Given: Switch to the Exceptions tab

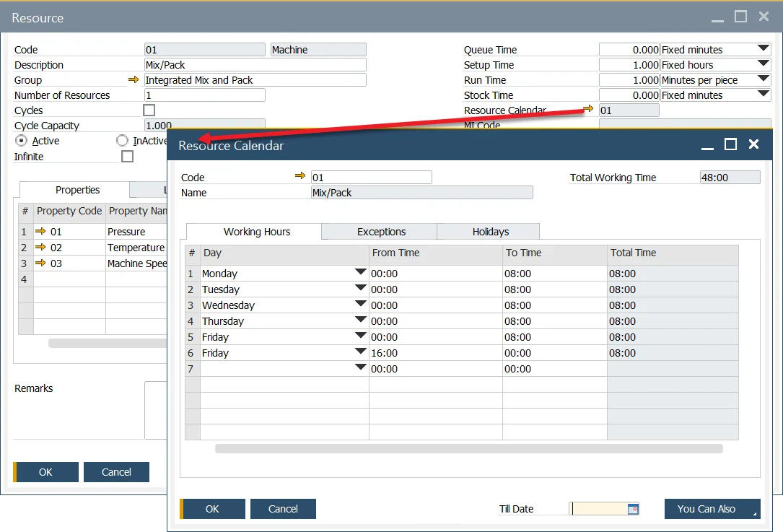Looking at the screenshot, I should 381,232.
